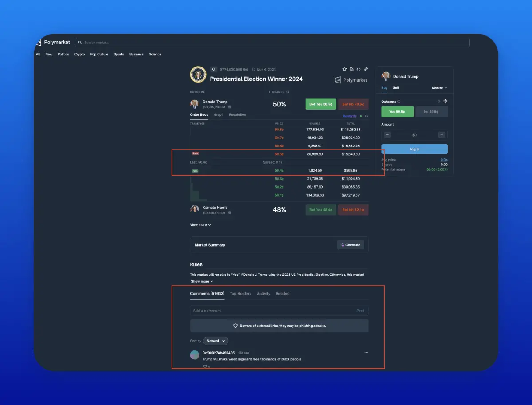Click the Generate market summary button

tap(350, 245)
